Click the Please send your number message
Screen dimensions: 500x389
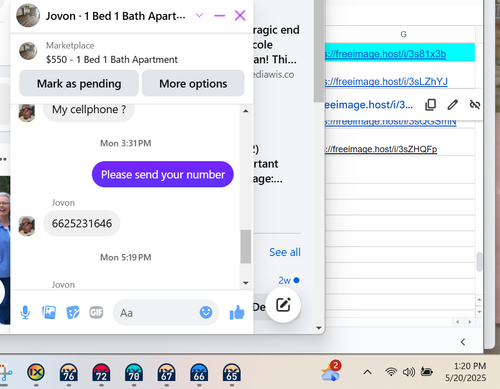pyautogui.click(x=163, y=174)
